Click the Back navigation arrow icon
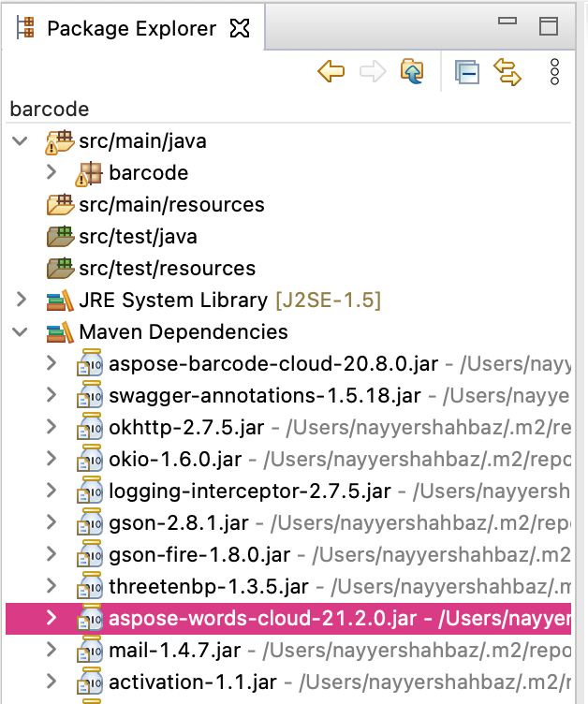588x704 pixels. click(331, 72)
